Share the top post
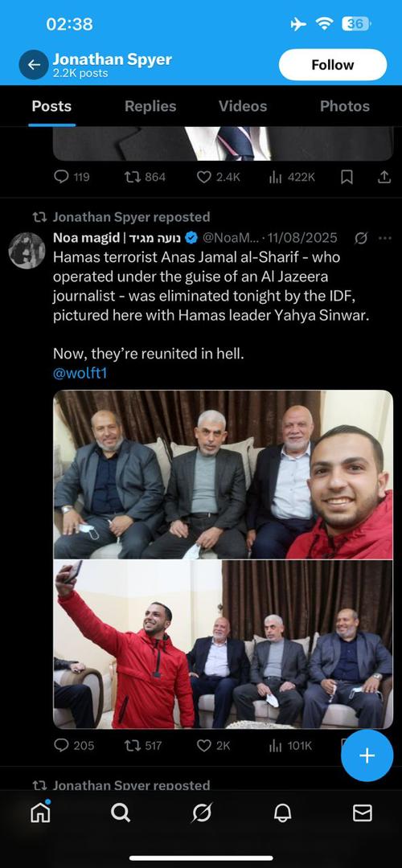The image size is (402, 868). [384, 177]
